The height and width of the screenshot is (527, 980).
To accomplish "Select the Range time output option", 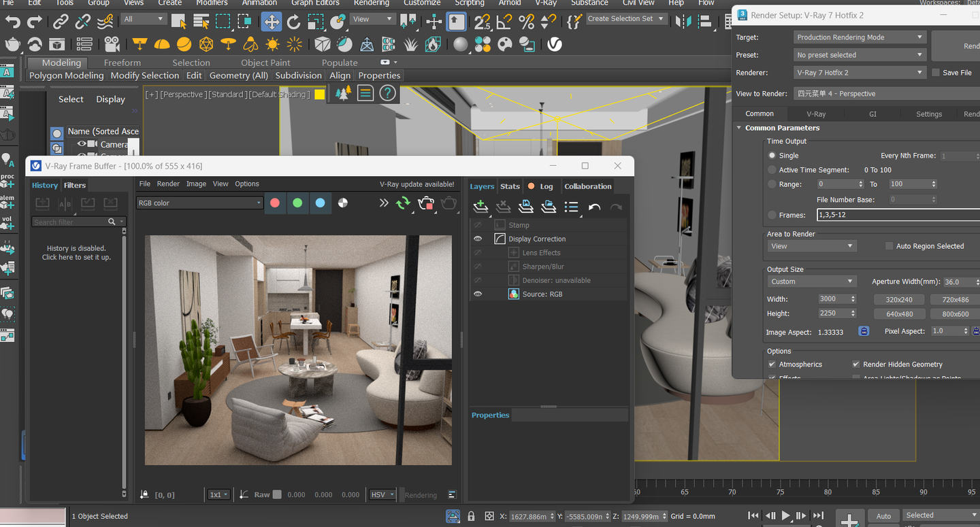I will pyautogui.click(x=772, y=184).
